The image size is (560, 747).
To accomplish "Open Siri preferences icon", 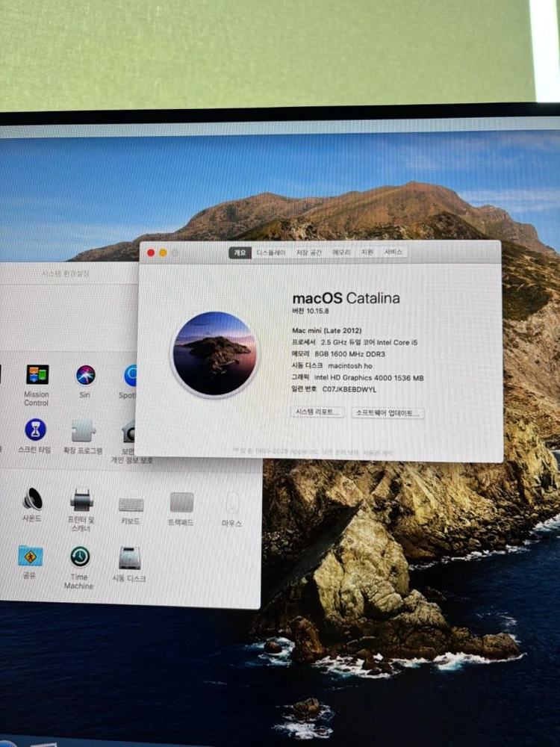I will pos(85,376).
